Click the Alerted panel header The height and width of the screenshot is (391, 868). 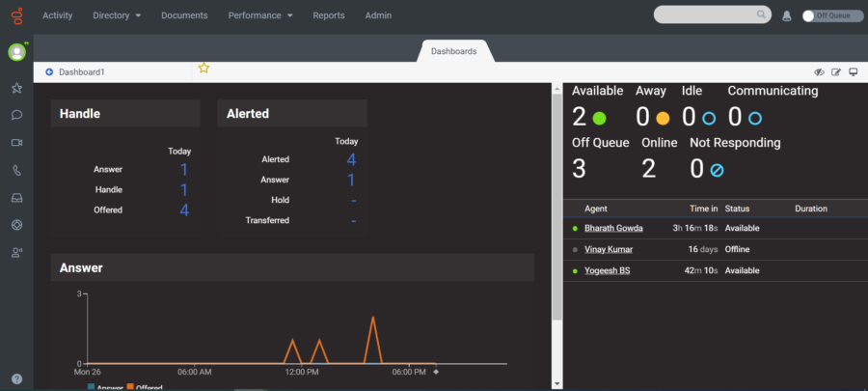pyautogui.click(x=292, y=114)
